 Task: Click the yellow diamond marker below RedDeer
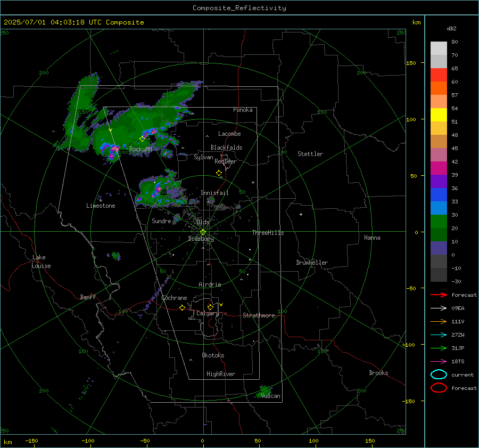click(219, 173)
